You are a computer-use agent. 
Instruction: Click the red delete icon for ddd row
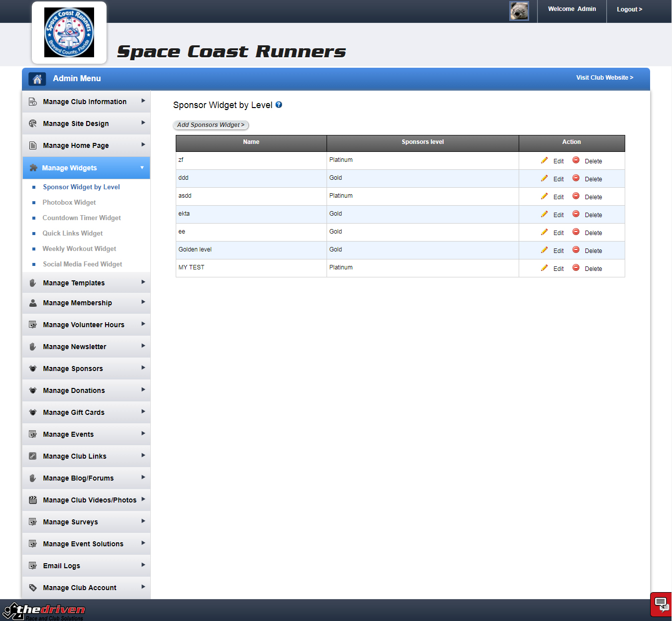pyautogui.click(x=576, y=178)
